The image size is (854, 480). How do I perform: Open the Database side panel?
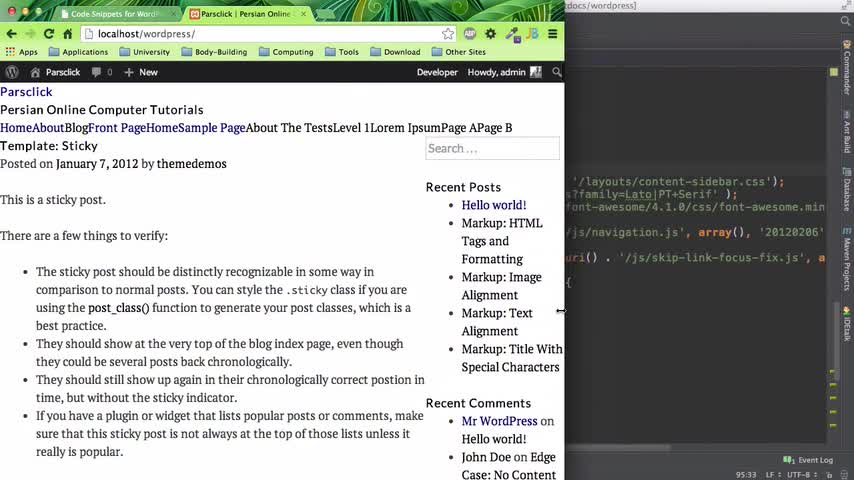(846, 189)
